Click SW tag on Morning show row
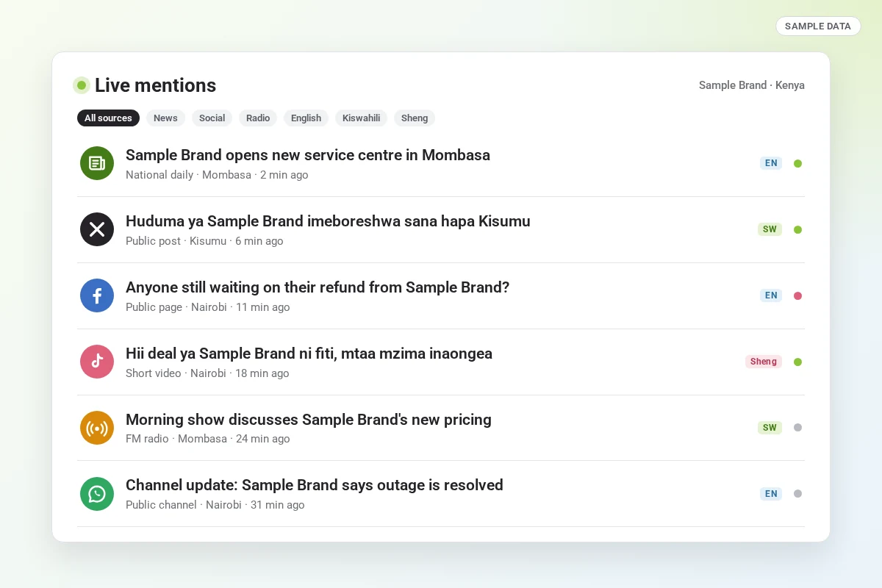The width and height of the screenshot is (882, 588). pos(770,427)
